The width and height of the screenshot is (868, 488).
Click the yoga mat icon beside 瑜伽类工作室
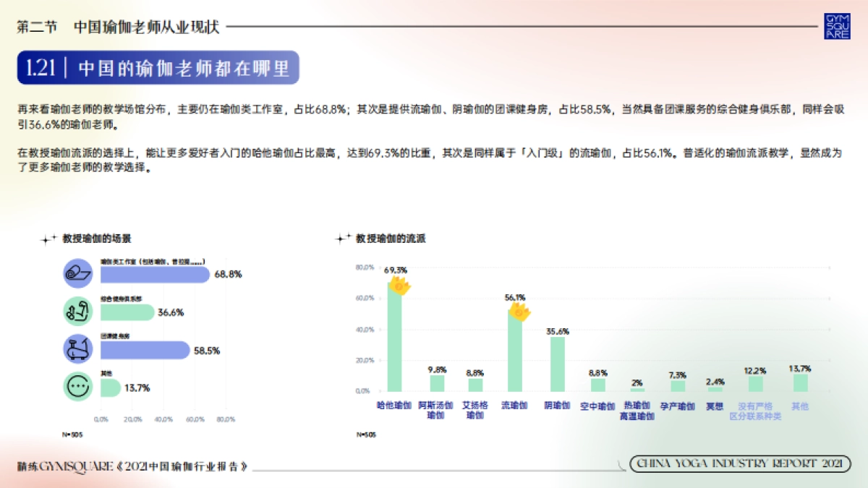tap(78, 274)
